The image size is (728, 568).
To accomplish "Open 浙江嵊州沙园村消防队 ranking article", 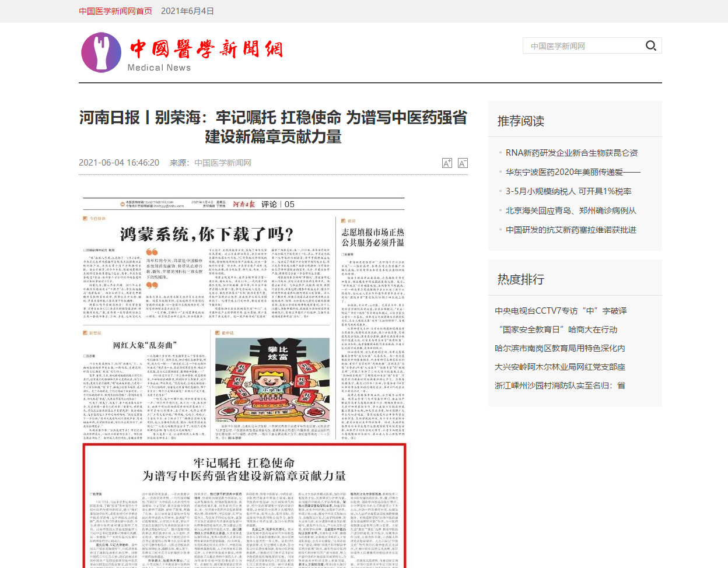I will (x=559, y=385).
